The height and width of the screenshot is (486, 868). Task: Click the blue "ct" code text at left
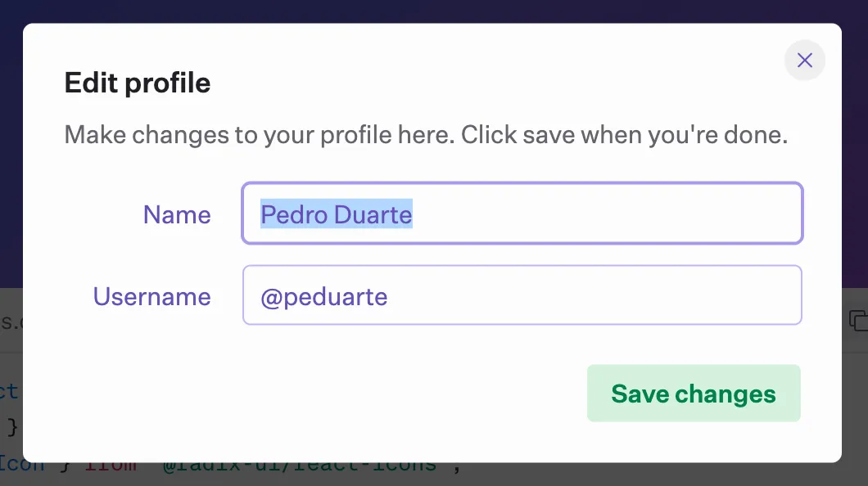click(9, 389)
